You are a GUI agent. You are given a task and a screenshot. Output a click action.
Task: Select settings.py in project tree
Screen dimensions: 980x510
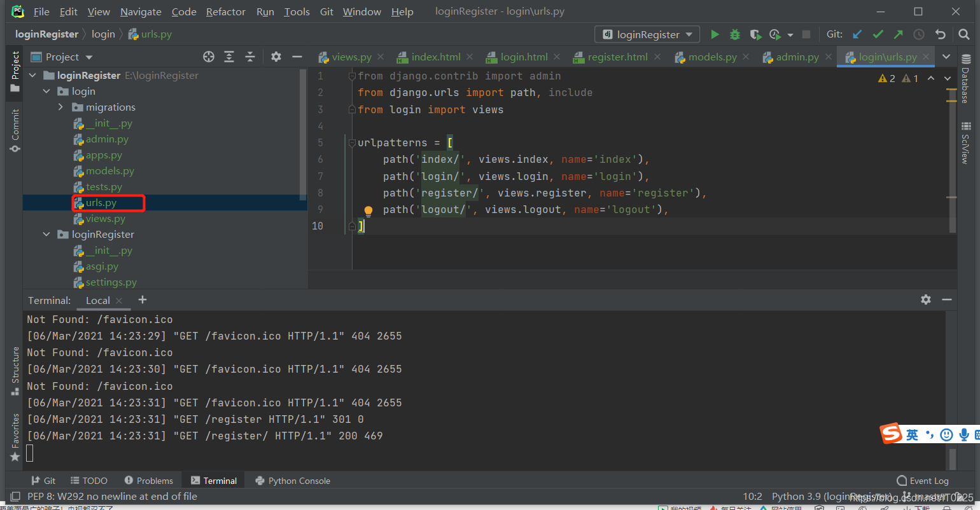tap(111, 282)
